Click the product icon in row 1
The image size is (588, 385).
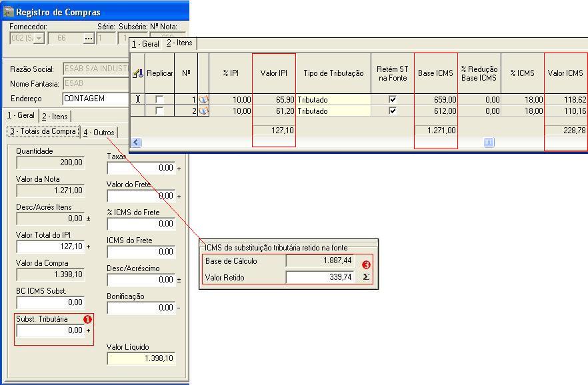(x=203, y=100)
